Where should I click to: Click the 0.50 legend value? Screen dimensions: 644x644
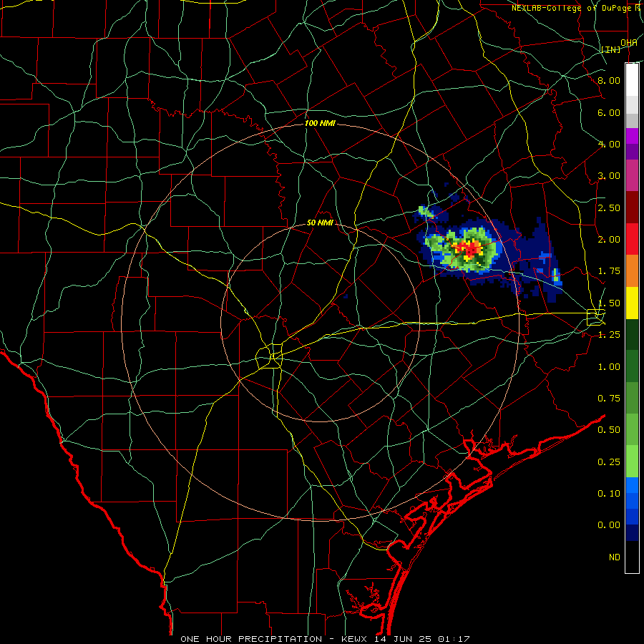[609, 430]
